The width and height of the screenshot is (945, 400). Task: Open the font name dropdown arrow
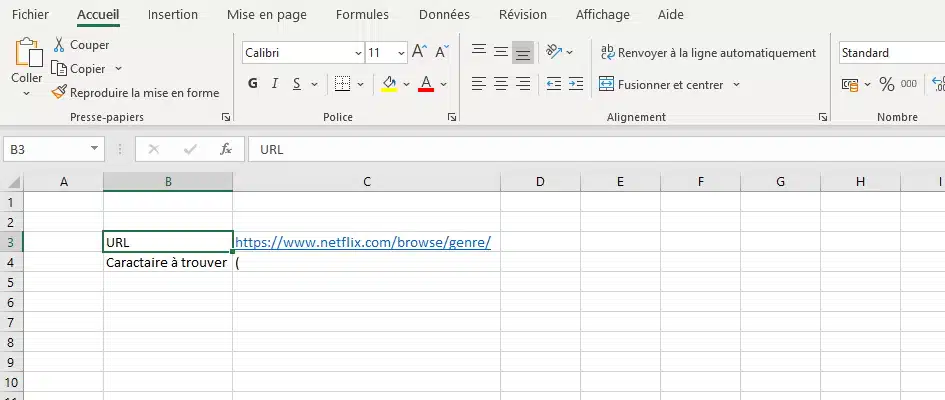point(358,53)
